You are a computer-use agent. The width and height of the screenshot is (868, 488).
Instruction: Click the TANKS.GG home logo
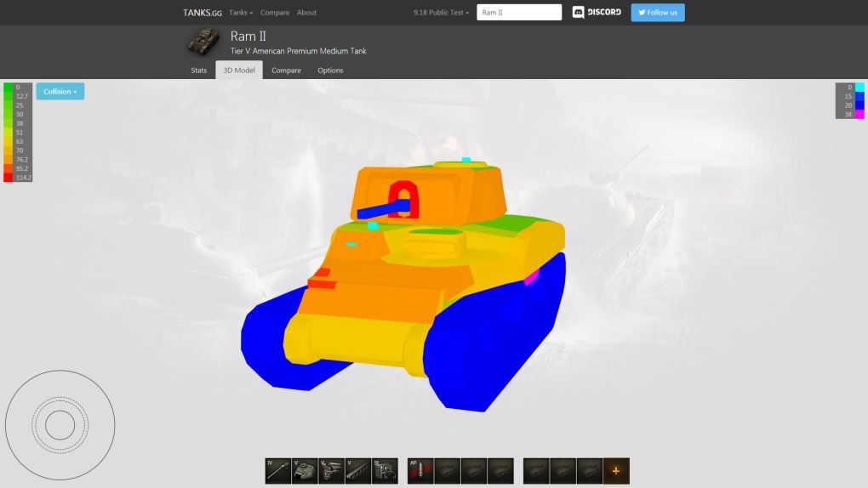tap(203, 13)
